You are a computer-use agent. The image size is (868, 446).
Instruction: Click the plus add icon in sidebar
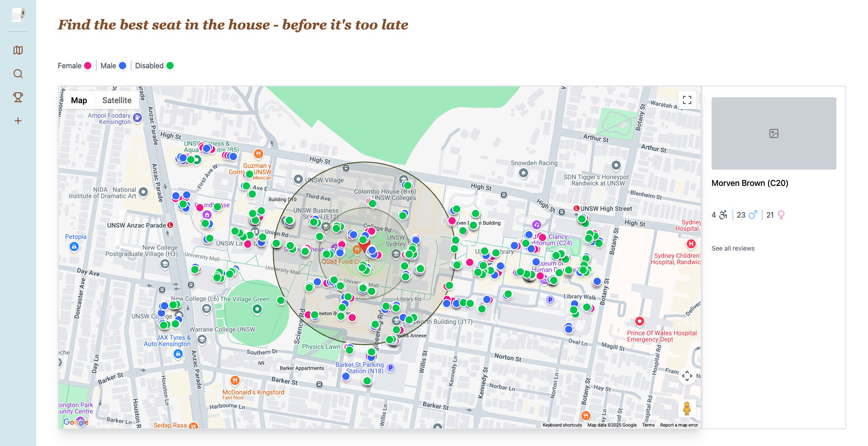click(18, 121)
